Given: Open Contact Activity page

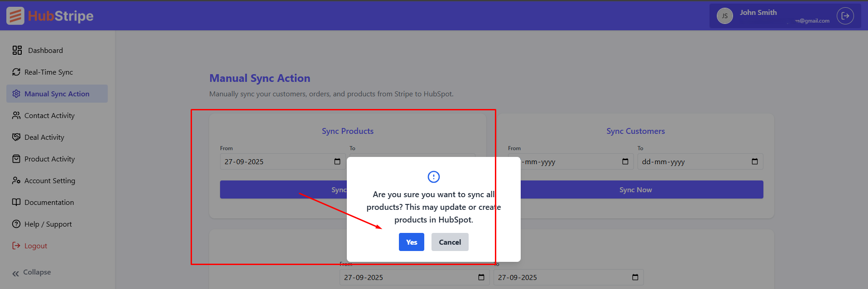Looking at the screenshot, I should point(57,115).
